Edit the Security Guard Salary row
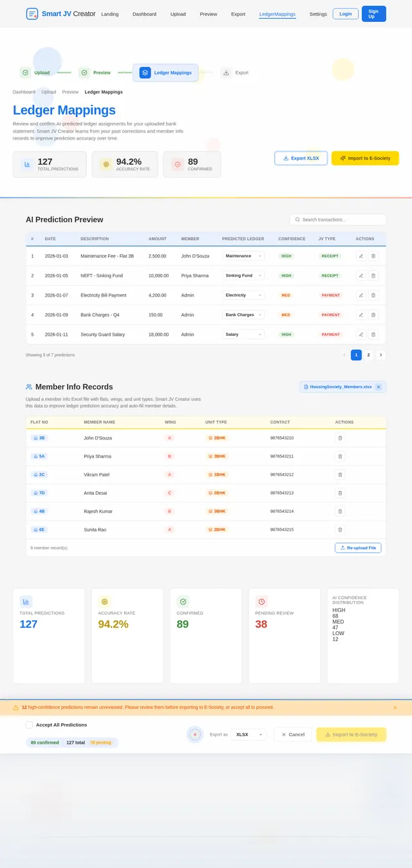This screenshot has width=412, height=868. point(361,335)
